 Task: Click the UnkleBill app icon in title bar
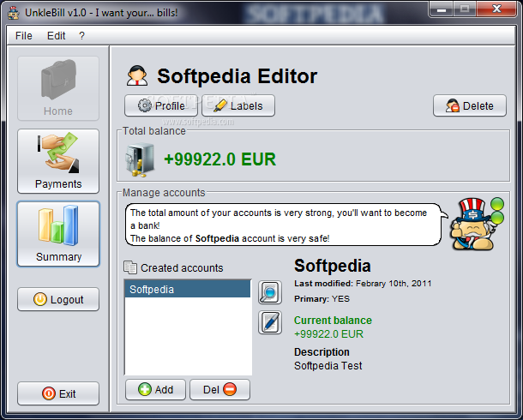pos(14,13)
